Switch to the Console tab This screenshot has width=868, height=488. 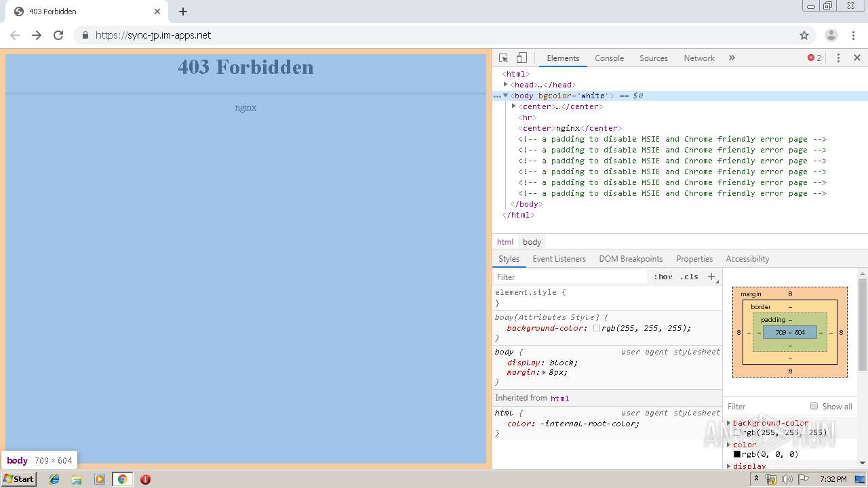(x=609, y=58)
